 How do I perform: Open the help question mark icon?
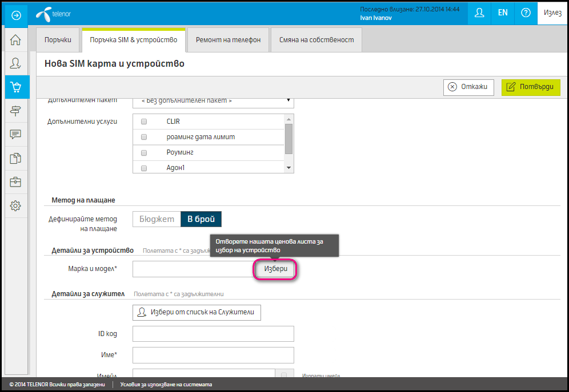pyautogui.click(x=526, y=13)
